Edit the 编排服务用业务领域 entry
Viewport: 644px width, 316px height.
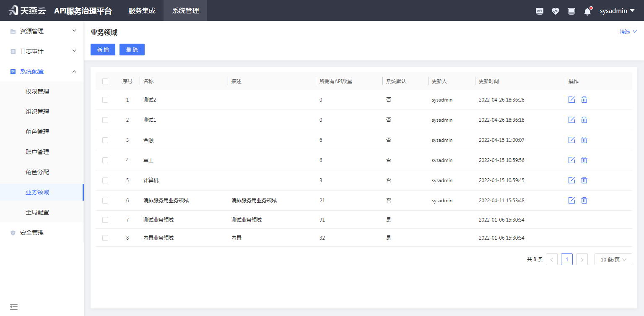point(571,200)
